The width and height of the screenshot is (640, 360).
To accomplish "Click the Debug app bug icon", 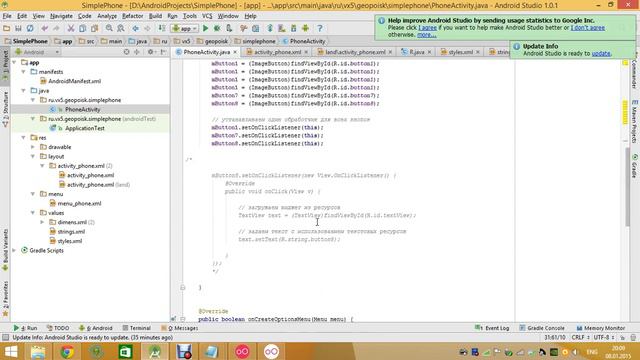I will pos(217,28).
